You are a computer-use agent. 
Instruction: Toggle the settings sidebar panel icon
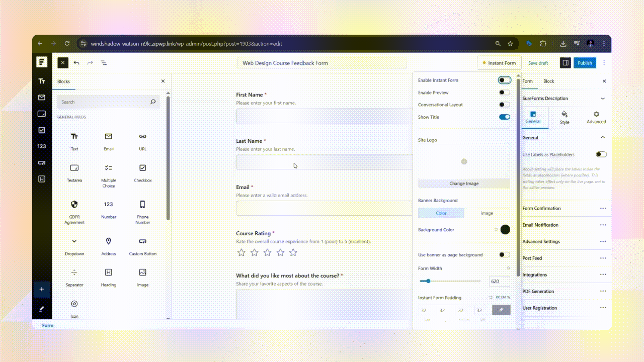566,63
